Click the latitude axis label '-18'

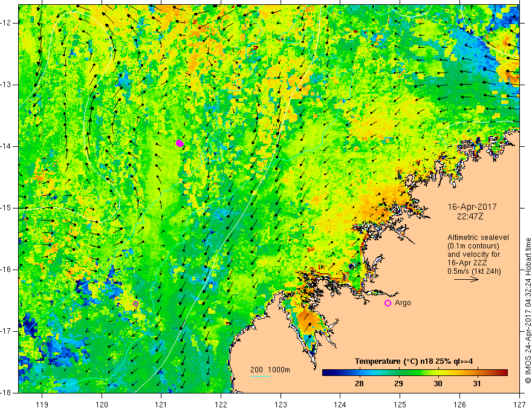coord(7,393)
